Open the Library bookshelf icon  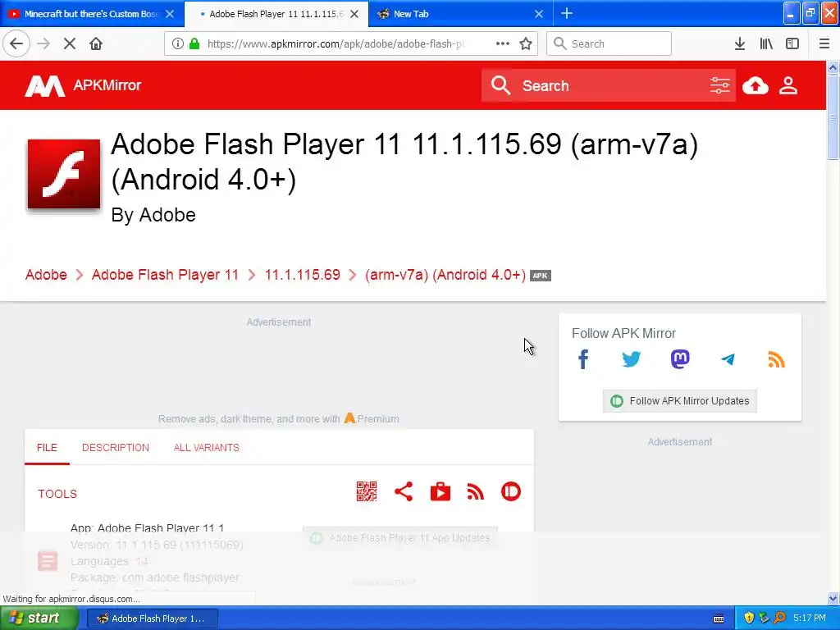point(766,44)
